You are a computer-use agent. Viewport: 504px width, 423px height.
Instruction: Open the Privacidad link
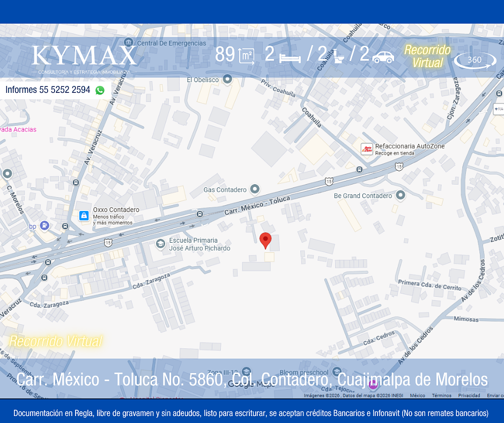point(469,395)
